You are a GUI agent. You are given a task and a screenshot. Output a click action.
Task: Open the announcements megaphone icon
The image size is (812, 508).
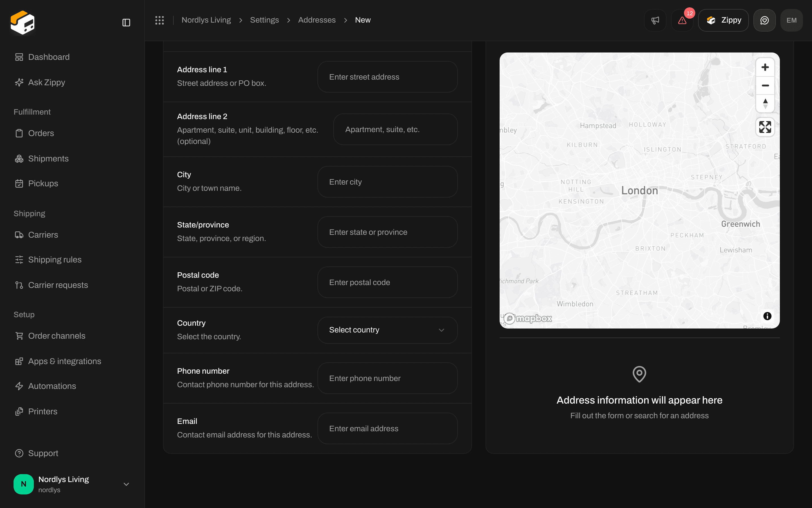[655, 20]
